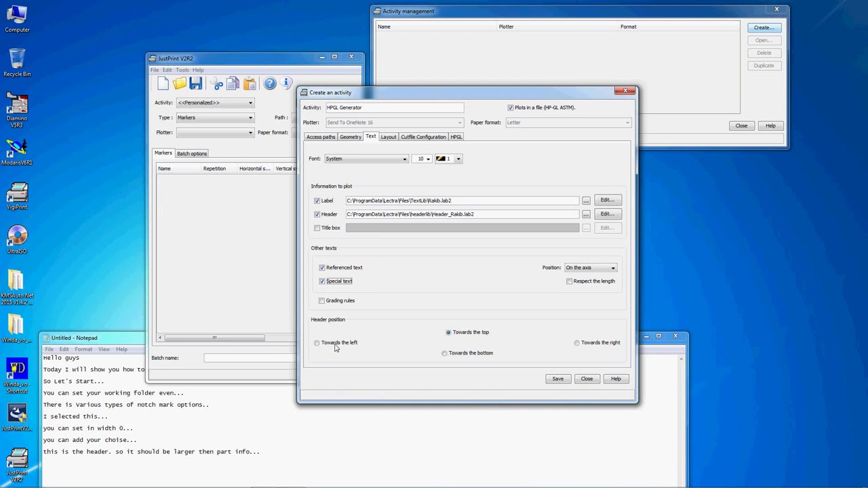Switch to the Geometry tab

coord(351,137)
